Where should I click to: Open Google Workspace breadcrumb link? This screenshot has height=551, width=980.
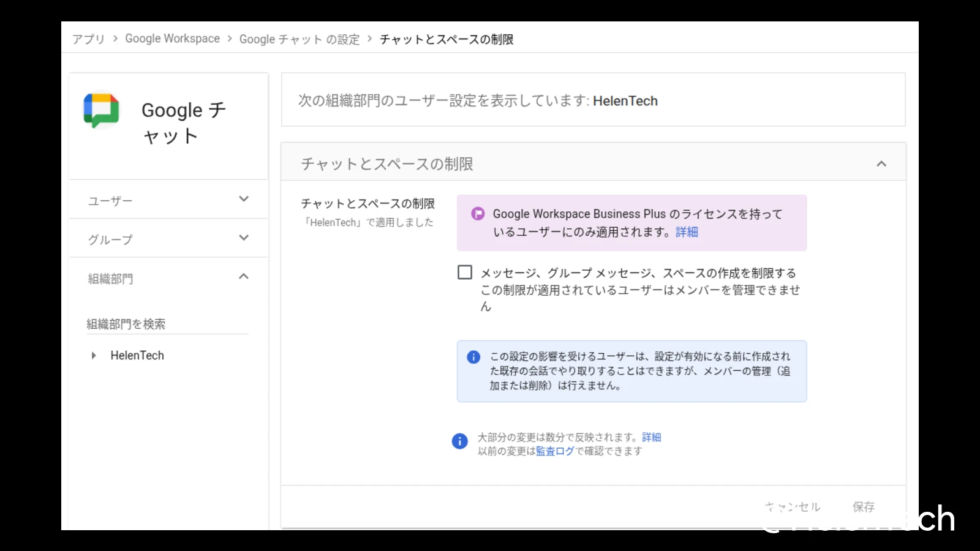(172, 39)
